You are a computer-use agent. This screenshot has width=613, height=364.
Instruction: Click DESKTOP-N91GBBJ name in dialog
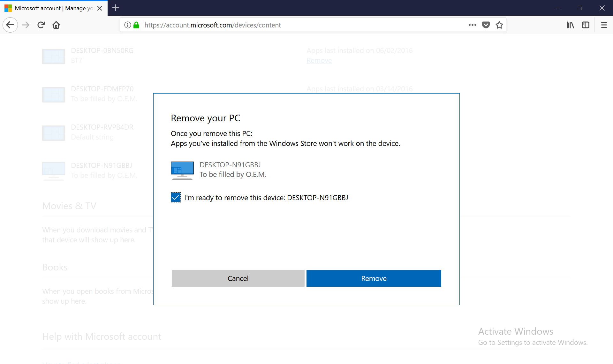coord(230,165)
